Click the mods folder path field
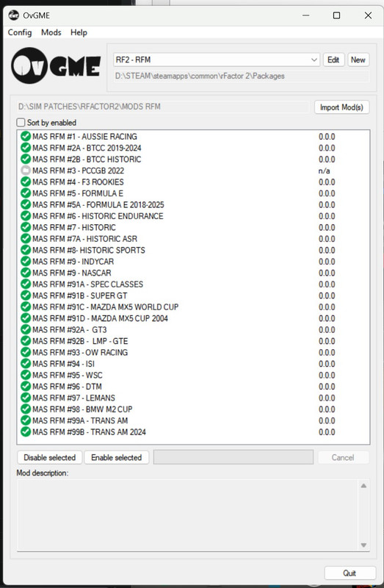Image resolution: width=384 pixels, height=588 pixels. coord(163,107)
